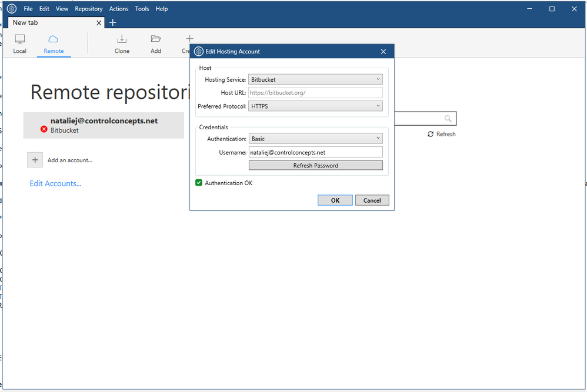The width and height of the screenshot is (587, 392).
Task: Click the Sourcetree logo in the title bar
Action: click(12, 9)
